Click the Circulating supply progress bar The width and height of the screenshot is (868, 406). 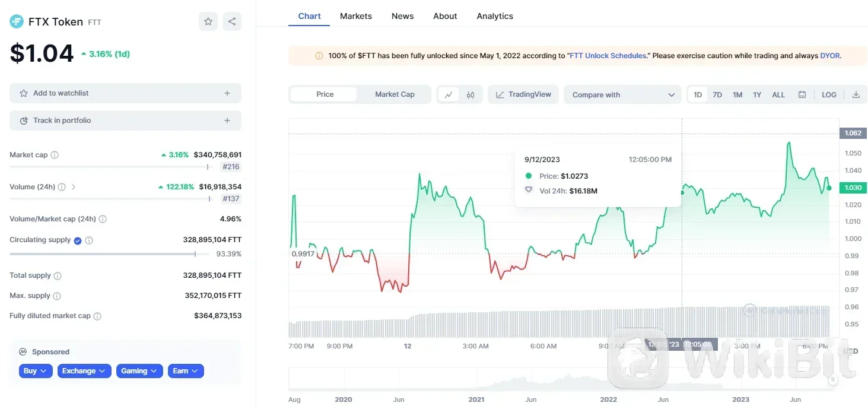point(109,254)
